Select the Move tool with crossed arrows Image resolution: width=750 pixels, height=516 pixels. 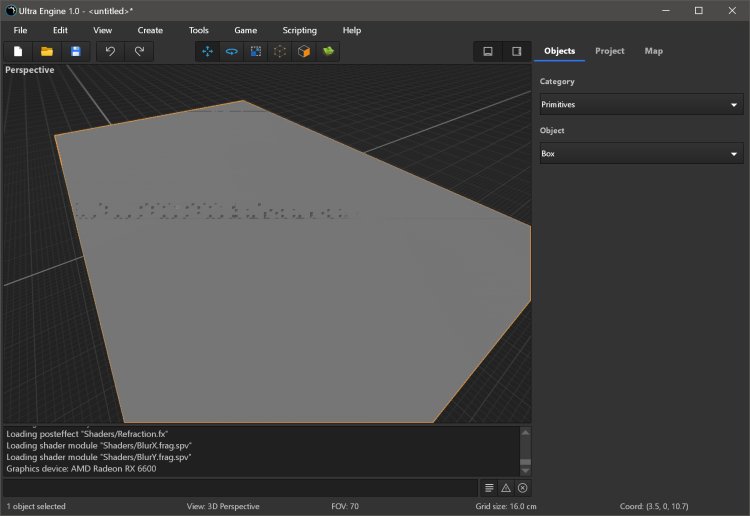click(x=208, y=51)
